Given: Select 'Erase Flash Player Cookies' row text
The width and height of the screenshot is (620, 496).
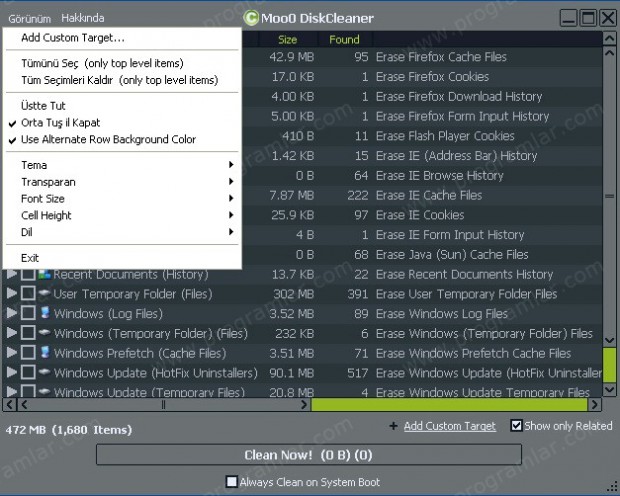Looking at the screenshot, I should pyautogui.click(x=445, y=136).
